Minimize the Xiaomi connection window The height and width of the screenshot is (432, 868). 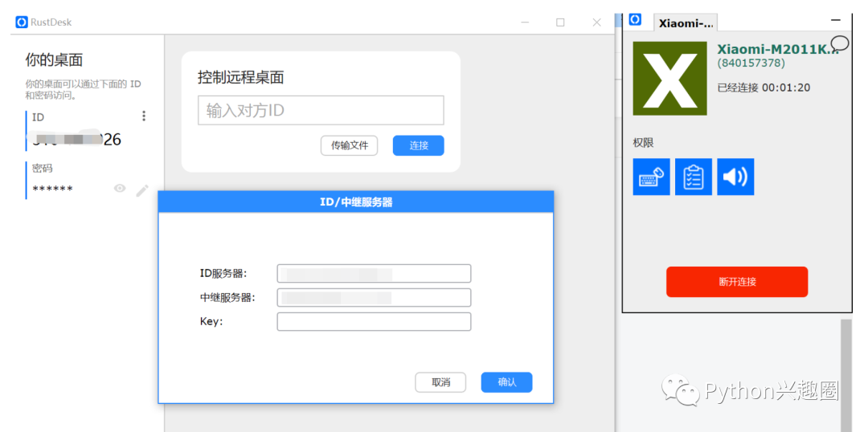[x=836, y=20]
